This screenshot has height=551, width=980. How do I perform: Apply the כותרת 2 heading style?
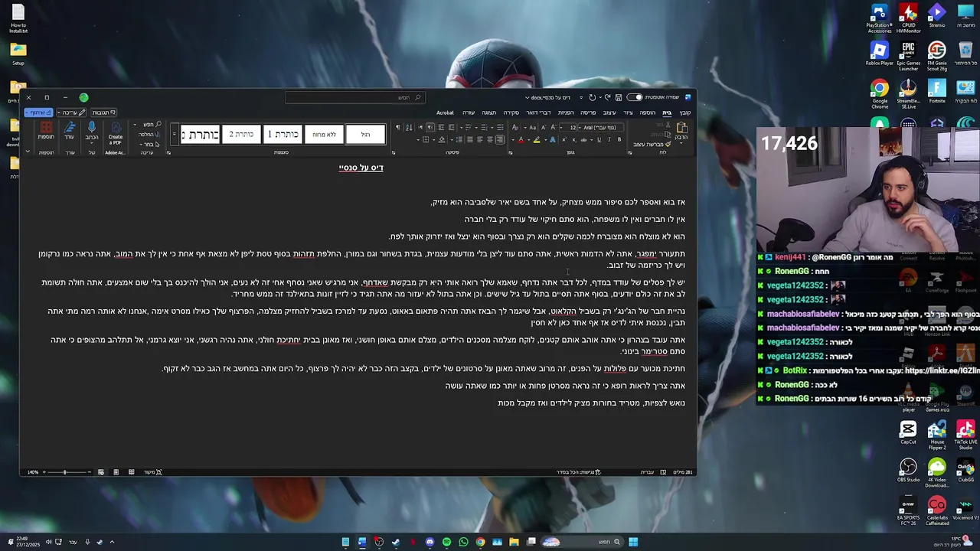coord(242,135)
